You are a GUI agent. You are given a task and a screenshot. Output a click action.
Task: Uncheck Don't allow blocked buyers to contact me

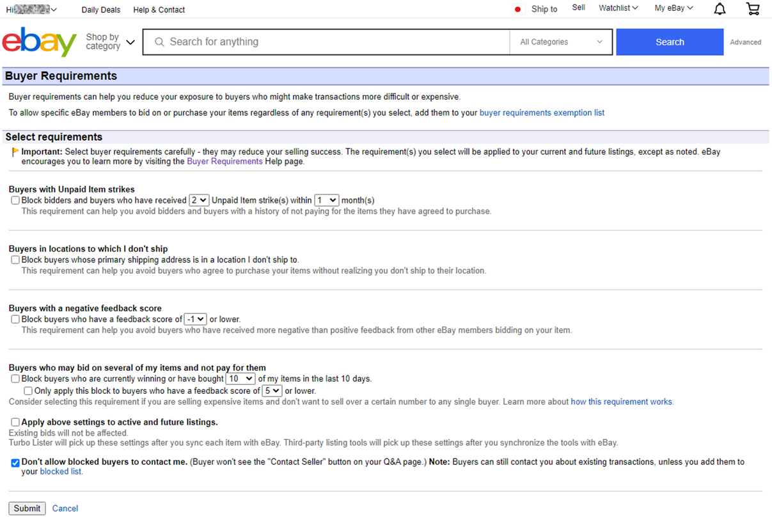(x=15, y=462)
